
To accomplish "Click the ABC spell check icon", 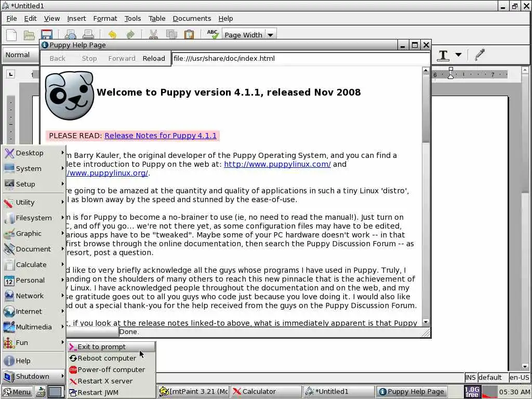I will coord(212,34).
